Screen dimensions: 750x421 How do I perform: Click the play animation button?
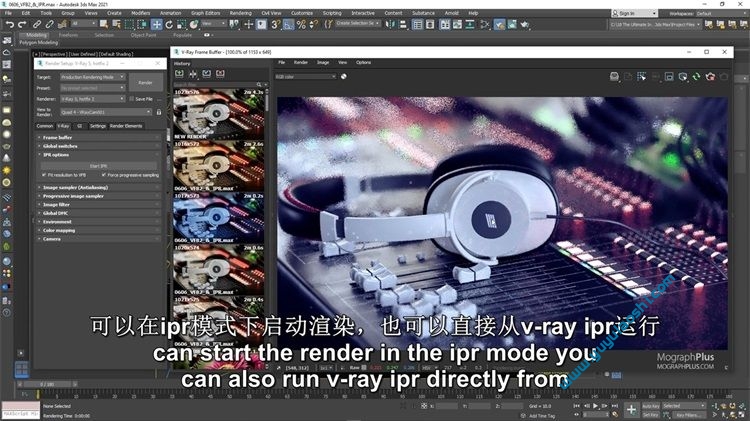596,406
